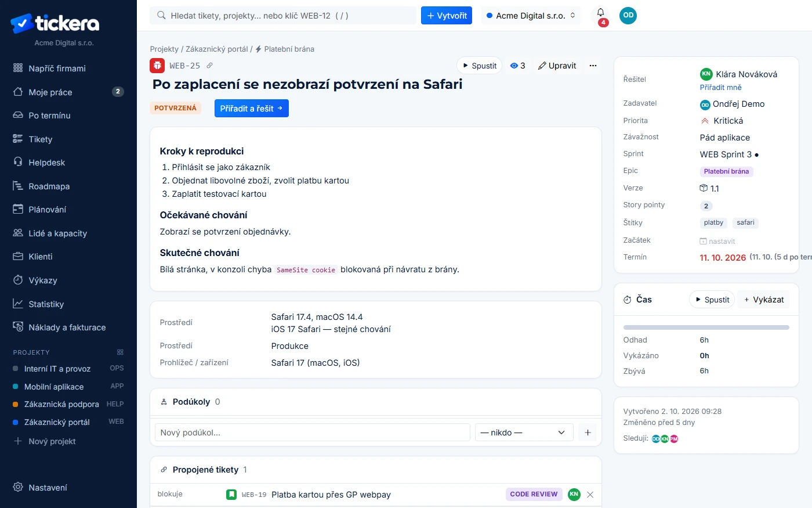The image size is (812, 508).
Task: Set start date via nastavit
Action: [x=717, y=242]
